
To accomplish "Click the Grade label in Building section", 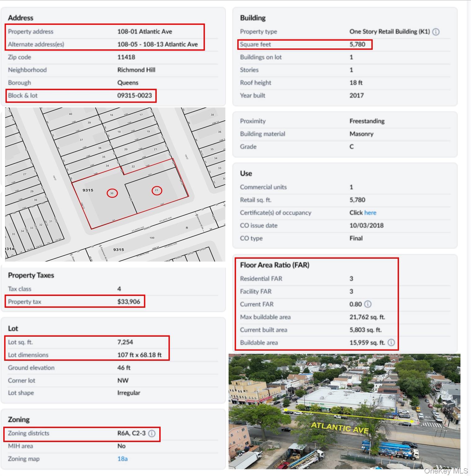I will pyautogui.click(x=248, y=147).
